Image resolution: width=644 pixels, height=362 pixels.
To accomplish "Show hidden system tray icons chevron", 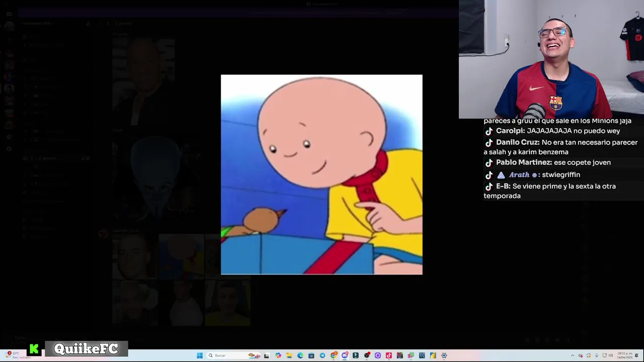I will point(573,355).
